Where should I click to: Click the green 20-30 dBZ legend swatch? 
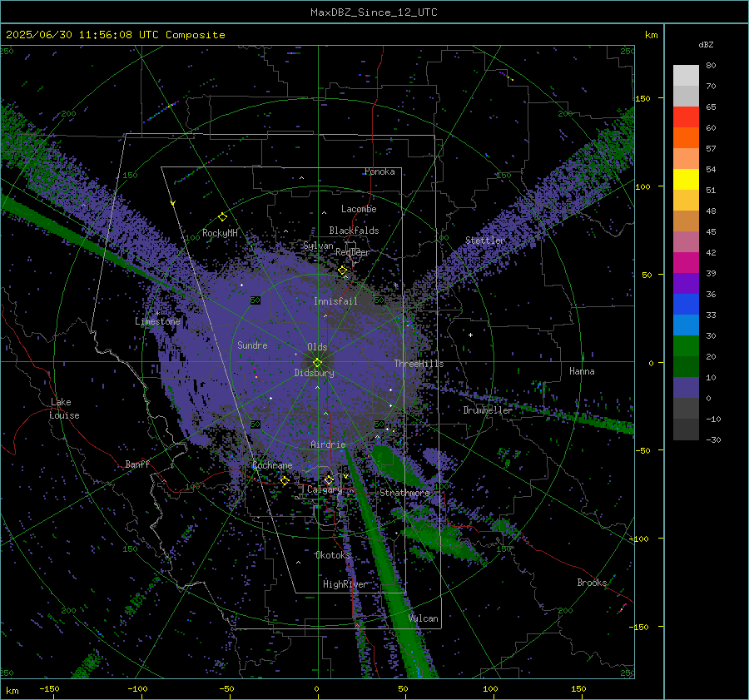pyautogui.click(x=686, y=346)
